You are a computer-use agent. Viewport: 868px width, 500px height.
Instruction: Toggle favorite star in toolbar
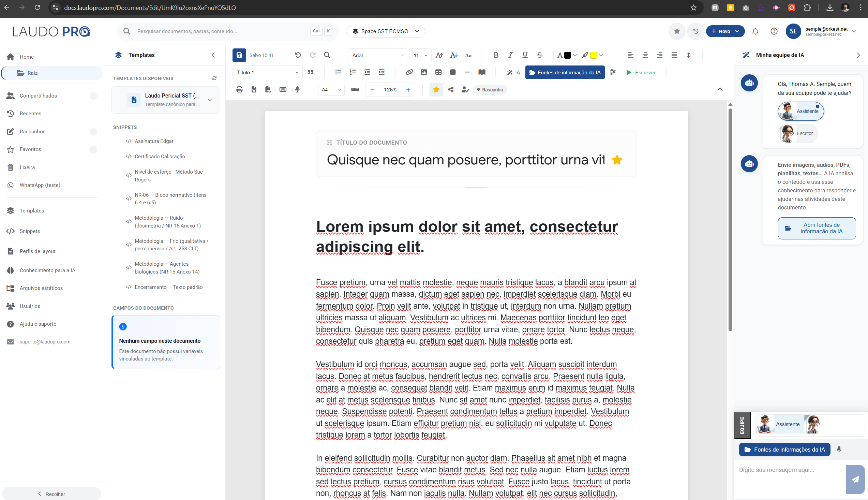pyautogui.click(x=436, y=90)
